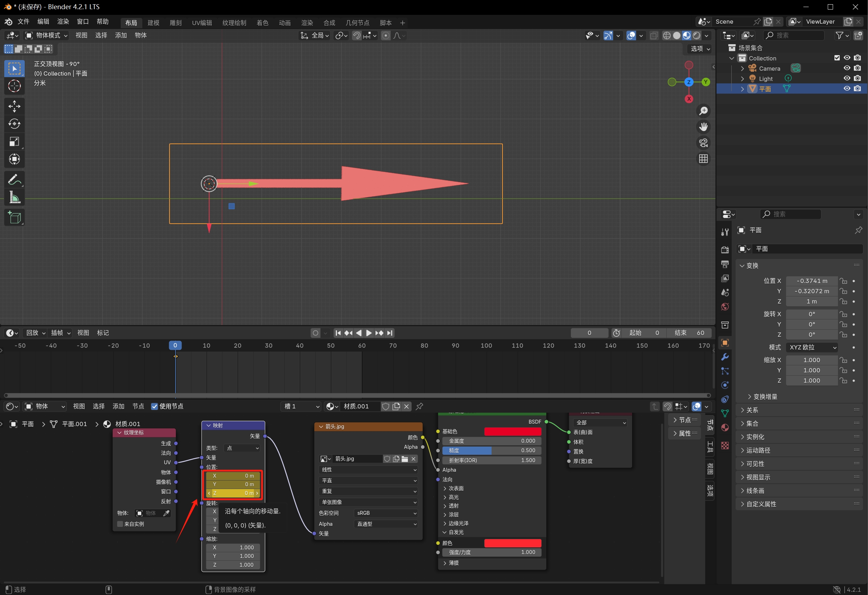The height and width of the screenshot is (595, 868).
Task: Select the Move tool in the left toolbar
Action: click(14, 106)
